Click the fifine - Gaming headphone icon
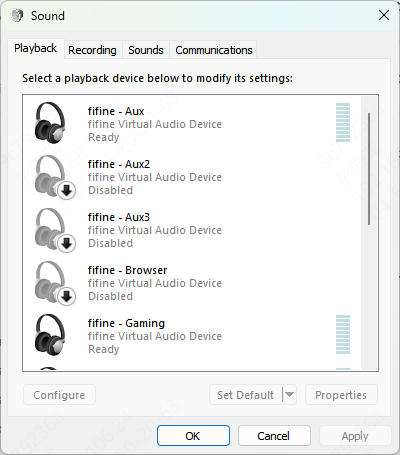 coord(50,335)
